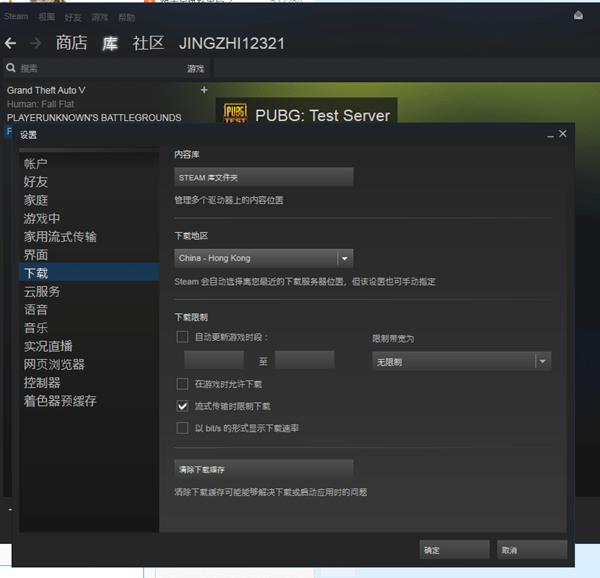The height and width of the screenshot is (578, 600).
Task: Confirm settings with the 确定 button
Action: coord(455,550)
